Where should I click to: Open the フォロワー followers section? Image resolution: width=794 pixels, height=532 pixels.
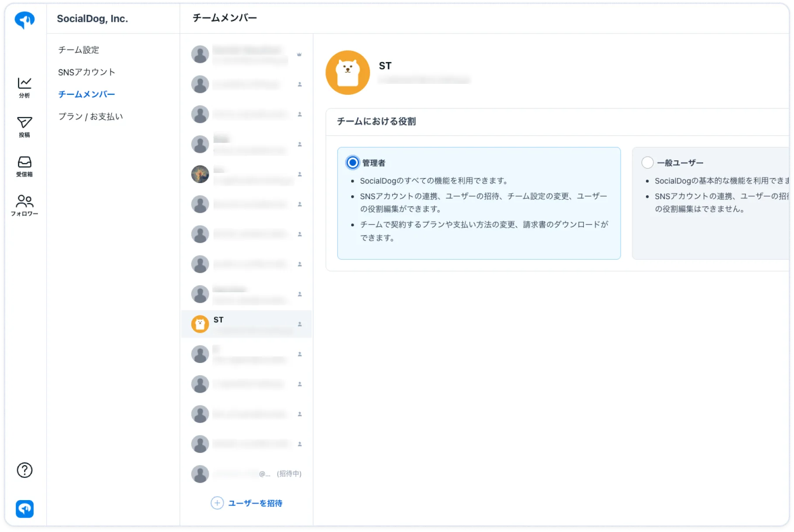click(24, 206)
